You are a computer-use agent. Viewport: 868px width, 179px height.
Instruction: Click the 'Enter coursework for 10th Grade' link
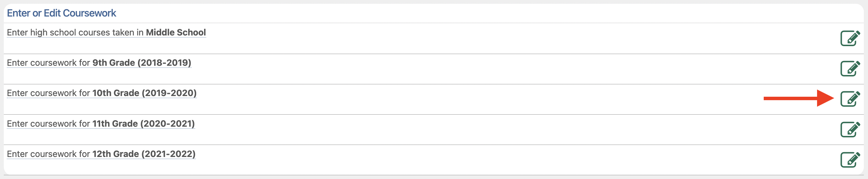pyautogui.click(x=102, y=93)
